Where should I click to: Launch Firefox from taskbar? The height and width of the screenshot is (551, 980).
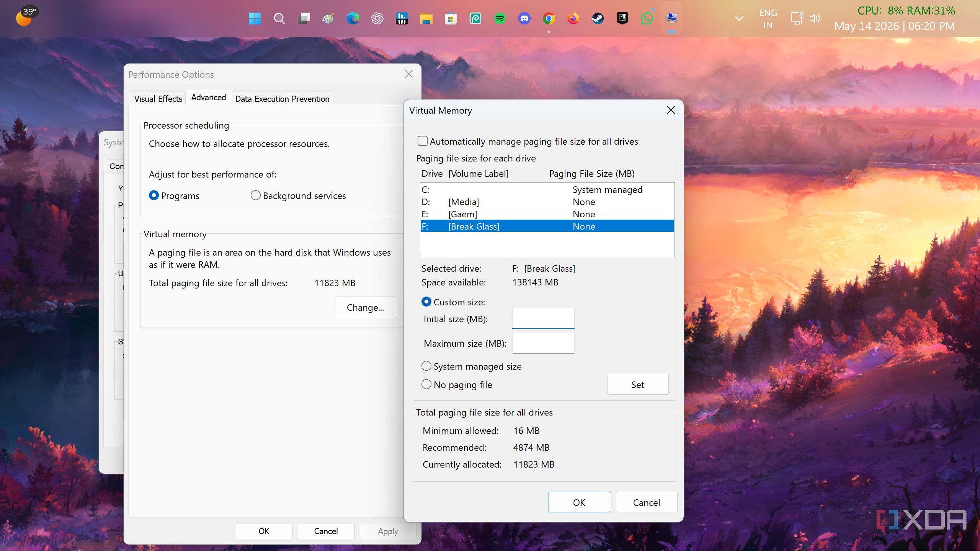573,18
